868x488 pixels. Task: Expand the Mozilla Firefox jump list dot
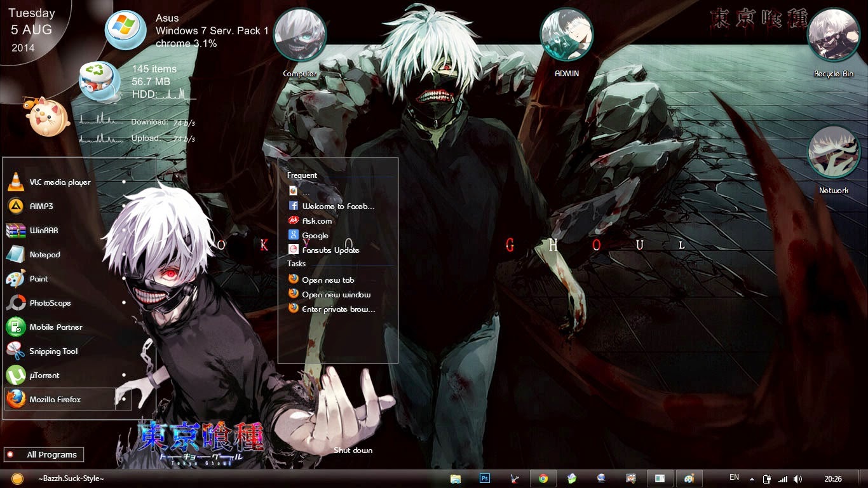coord(124,399)
